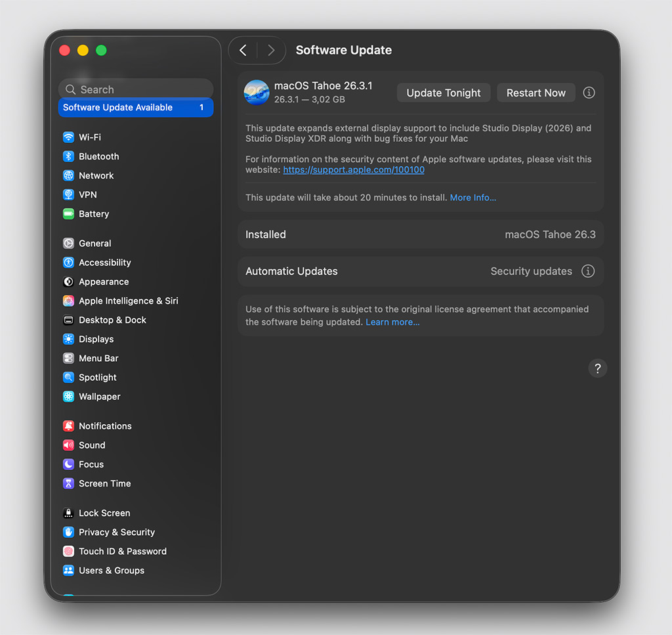672x635 pixels.
Task: Open the Learn more… license link
Action: point(392,322)
